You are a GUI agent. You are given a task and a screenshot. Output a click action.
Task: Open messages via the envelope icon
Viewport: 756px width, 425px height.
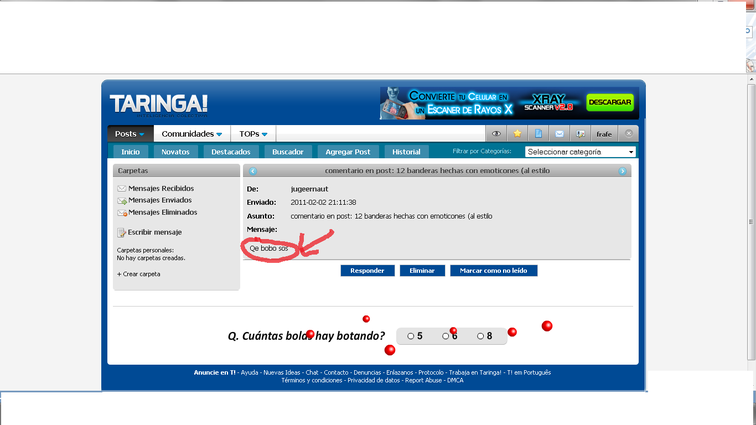(x=560, y=133)
